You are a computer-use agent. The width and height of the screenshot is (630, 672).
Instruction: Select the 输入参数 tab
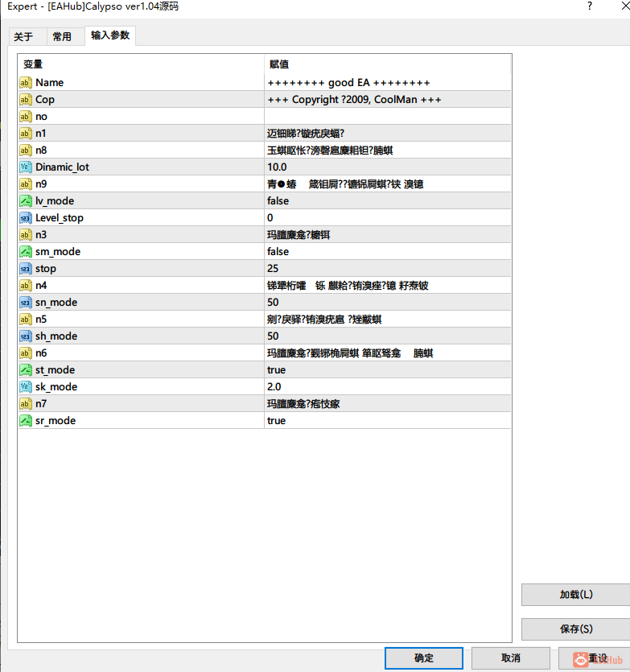click(110, 35)
